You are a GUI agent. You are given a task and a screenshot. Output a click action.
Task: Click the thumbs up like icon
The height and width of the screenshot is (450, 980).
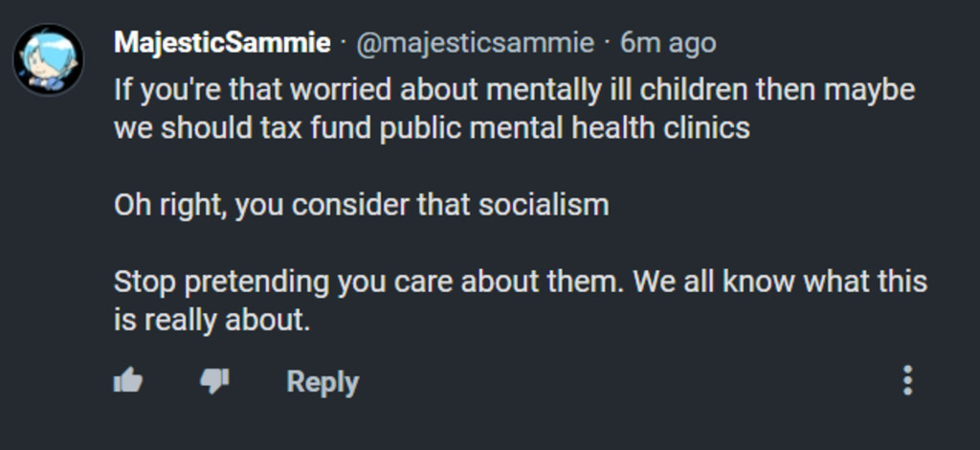(x=127, y=381)
